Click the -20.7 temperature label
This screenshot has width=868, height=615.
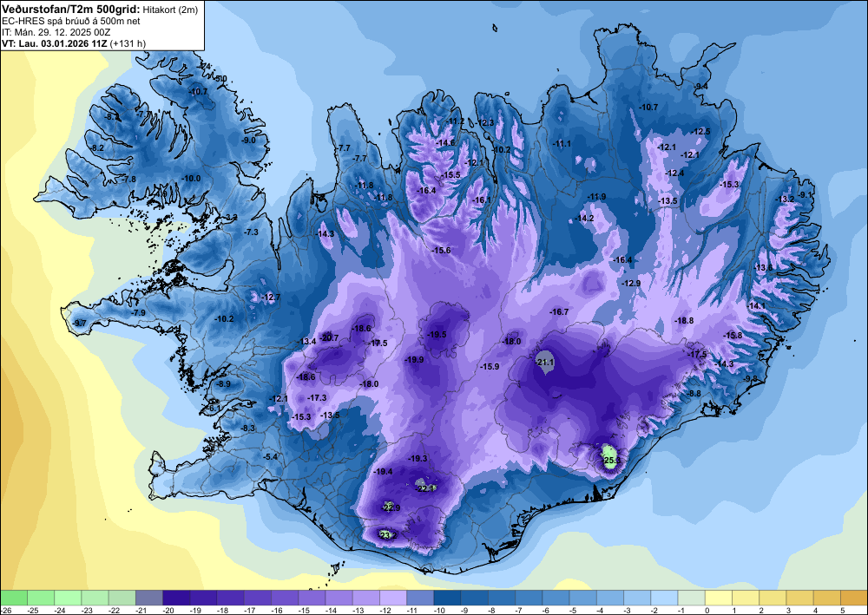[329, 338]
